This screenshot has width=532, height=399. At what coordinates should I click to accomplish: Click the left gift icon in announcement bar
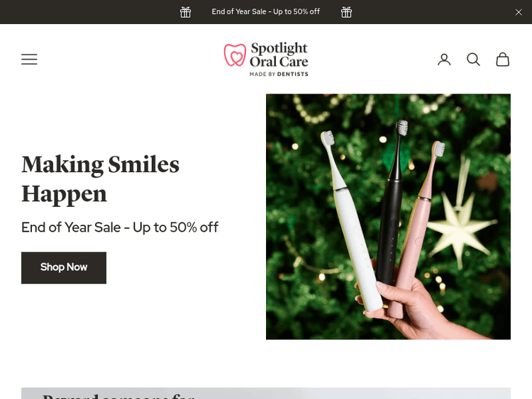pyautogui.click(x=185, y=12)
